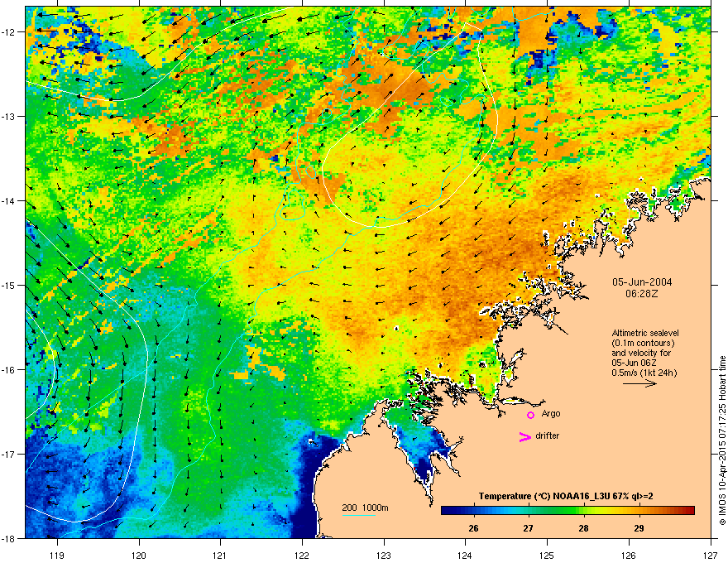This screenshot has width=728, height=563.
Task: Click the latitude label '-18'
Action: coord(9,538)
